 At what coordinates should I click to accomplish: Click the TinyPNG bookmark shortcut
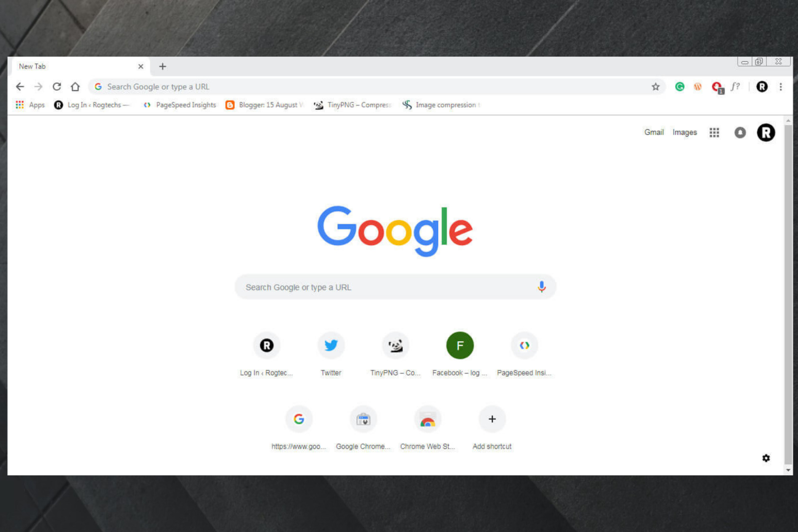click(352, 104)
